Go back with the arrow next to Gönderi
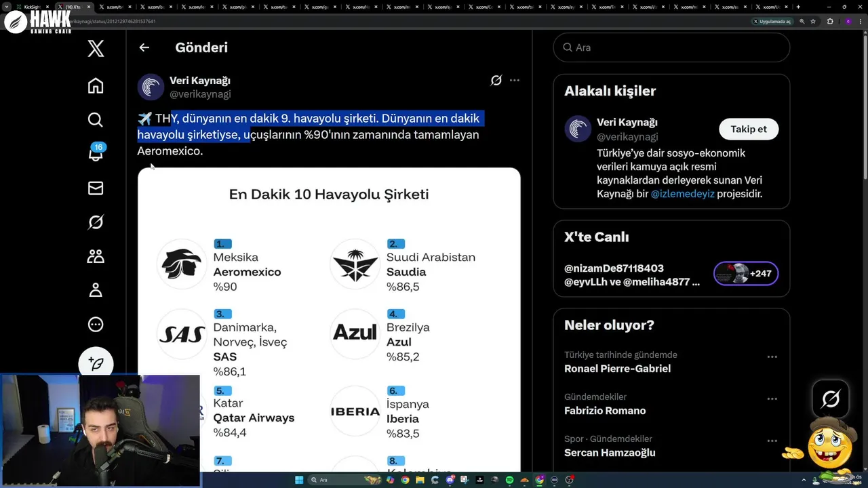Image resolution: width=868 pixels, height=488 pixels. tap(144, 47)
